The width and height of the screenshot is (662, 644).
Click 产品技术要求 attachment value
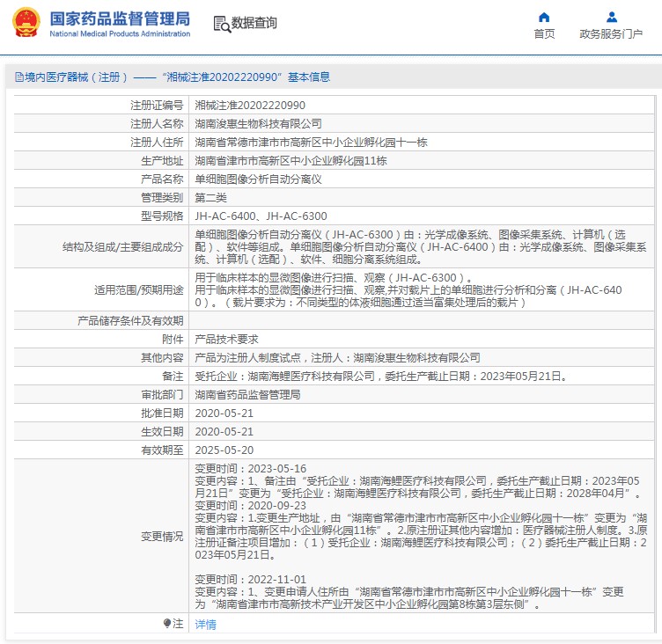click(226, 339)
